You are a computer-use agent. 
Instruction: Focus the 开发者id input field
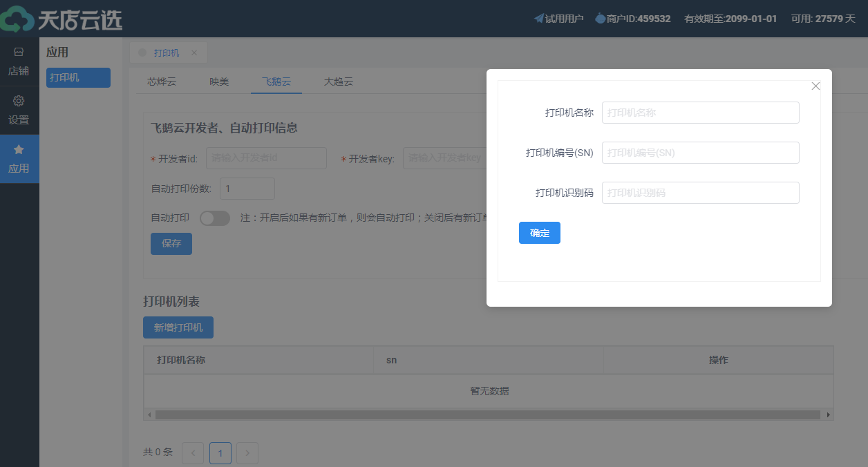(x=266, y=158)
